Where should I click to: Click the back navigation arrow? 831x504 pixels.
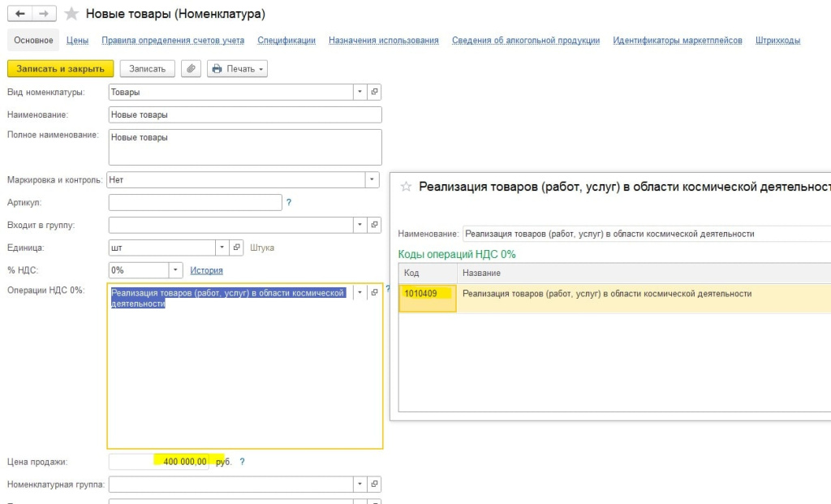19,14
